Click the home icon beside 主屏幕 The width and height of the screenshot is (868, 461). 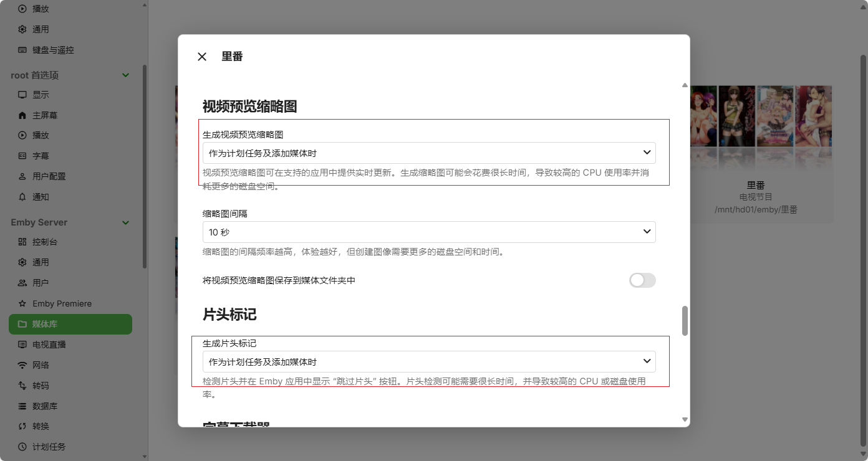click(22, 115)
